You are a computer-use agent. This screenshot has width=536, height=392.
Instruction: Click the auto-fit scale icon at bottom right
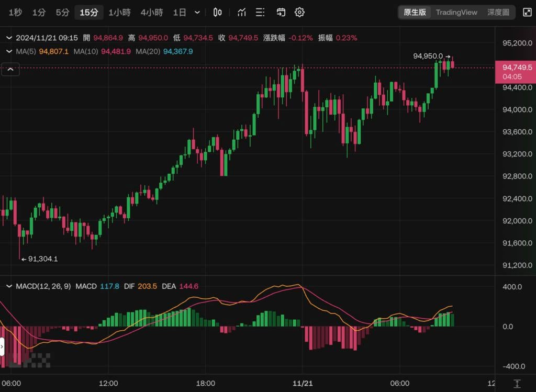coord(517,384)
